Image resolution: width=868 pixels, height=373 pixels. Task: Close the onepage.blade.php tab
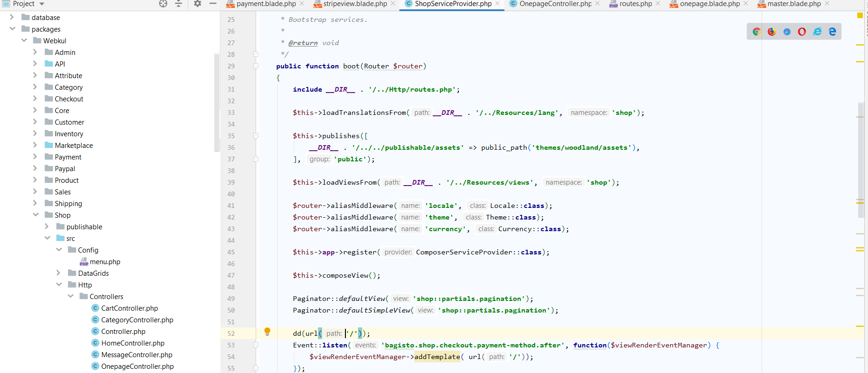[746, 4]
